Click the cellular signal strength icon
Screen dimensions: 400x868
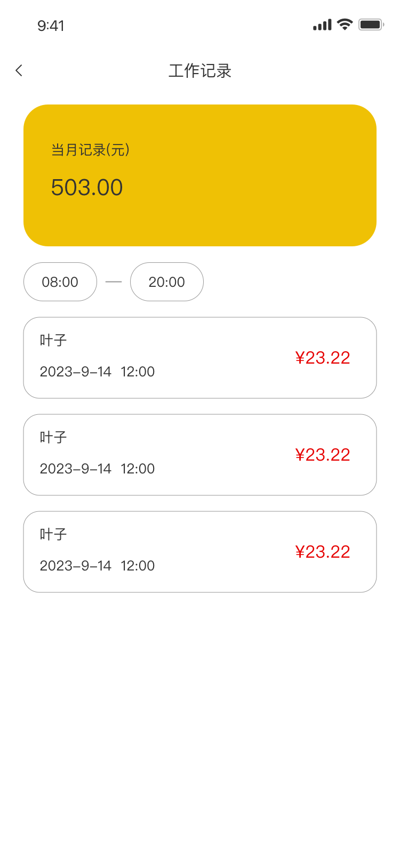[x=322, y=25]
